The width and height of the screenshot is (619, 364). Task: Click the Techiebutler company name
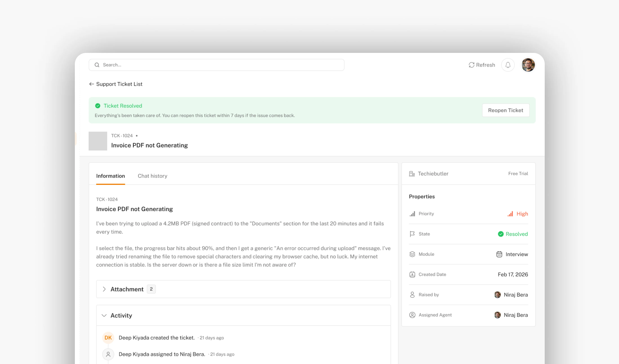(433, 174)
